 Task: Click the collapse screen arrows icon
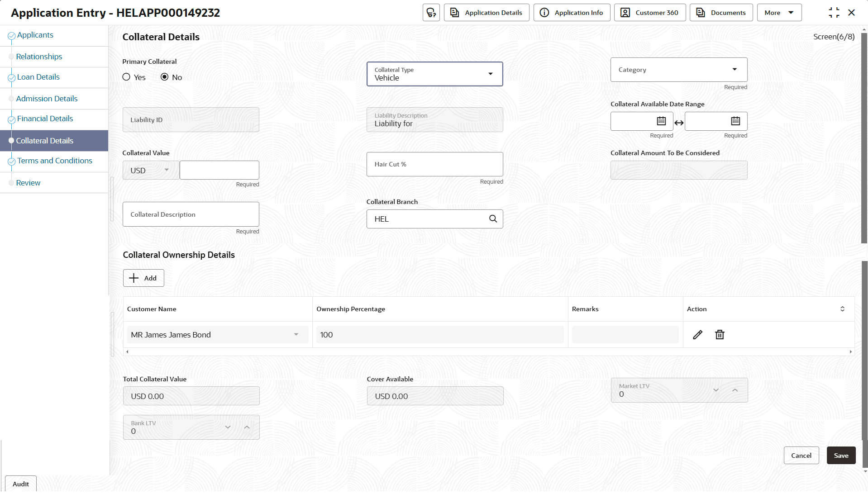[834, 13]
